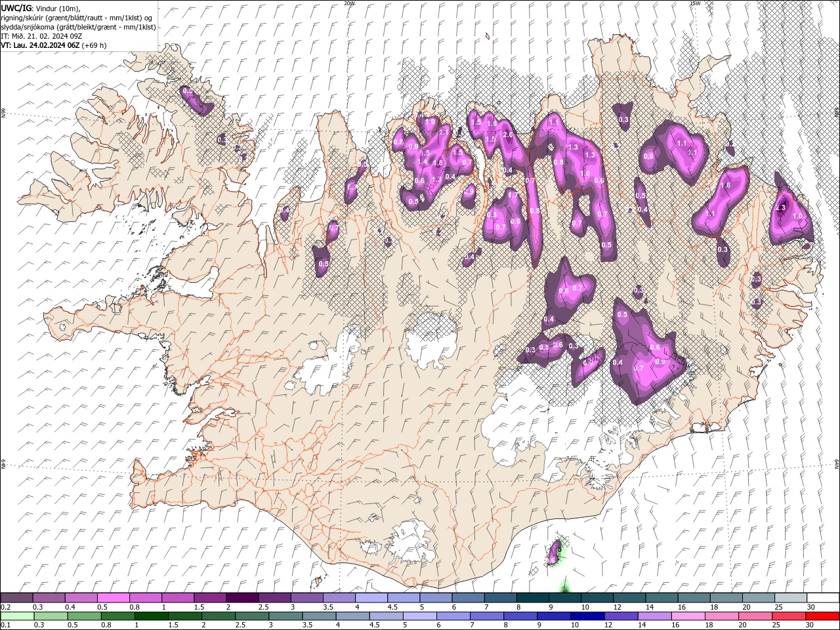
Task: Click the "VT: Lau. 24.02.2024 06Z (+69 h)" line
Action: click(54, 45)
